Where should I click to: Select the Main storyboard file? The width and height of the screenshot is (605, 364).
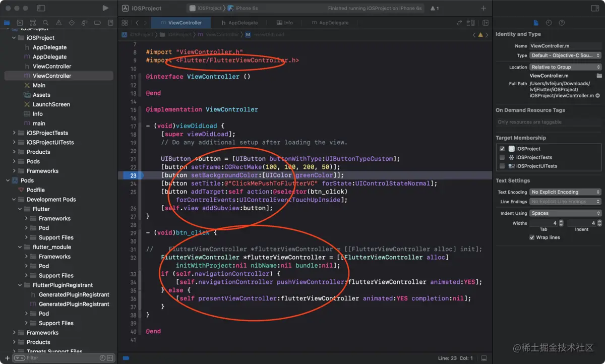point(39,86)
